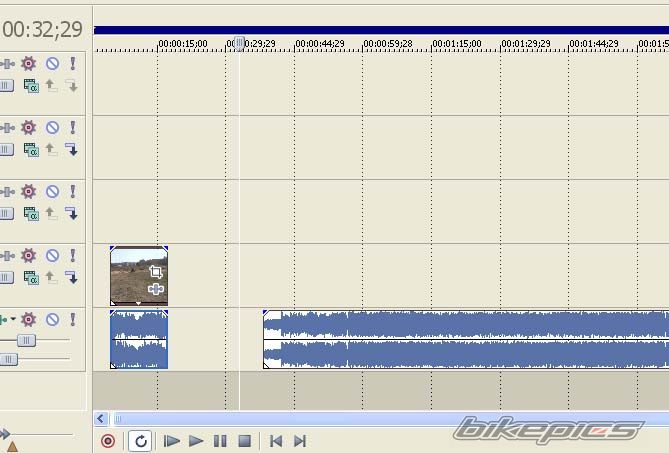Solo the fourth video track
The height and width of the screenshot is (453, 669).
tap(72, 256)
